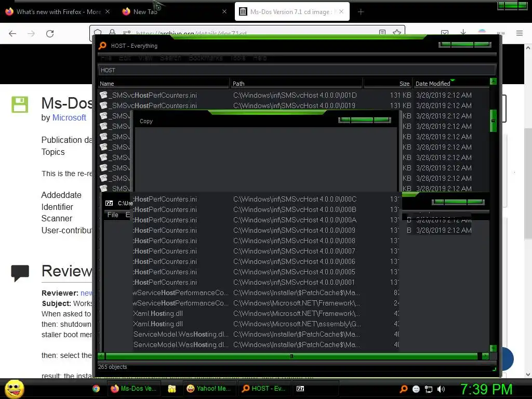This screenshot has height=399, width=532.
Task: Switch to What's new with Firefox tab
Action: [58, 12]
